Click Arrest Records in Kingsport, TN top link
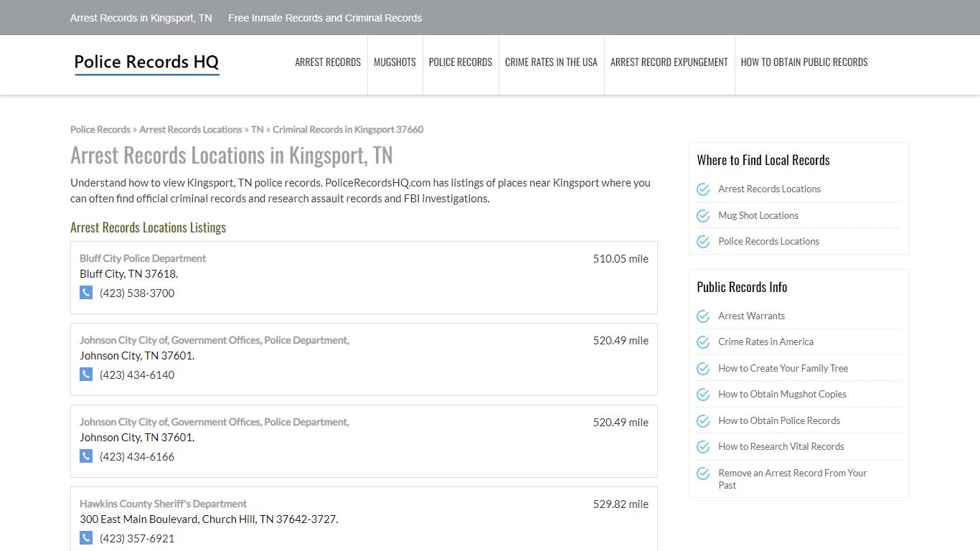 (x=141, y=18)
